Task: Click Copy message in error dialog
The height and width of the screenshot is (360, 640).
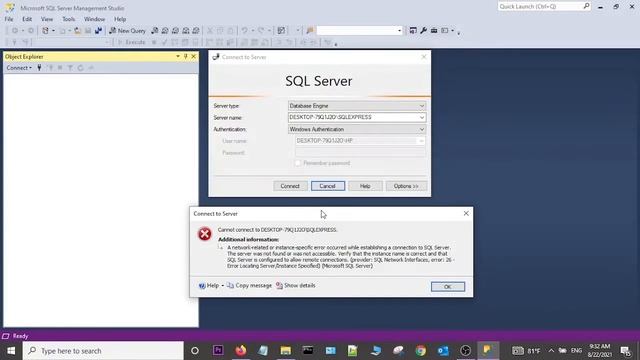Action: tap(249, 286)
